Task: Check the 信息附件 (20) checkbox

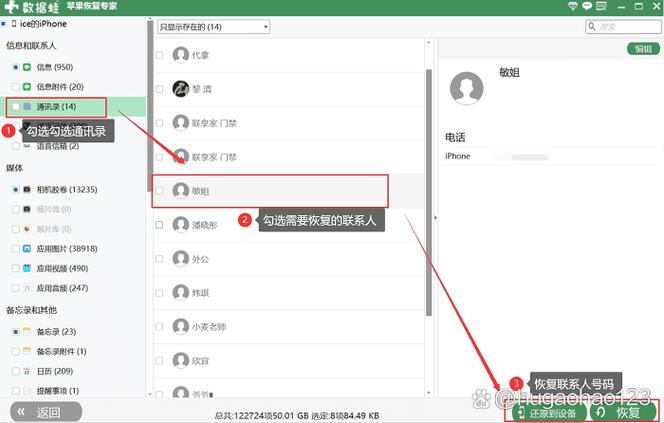Action: point(16,87)
